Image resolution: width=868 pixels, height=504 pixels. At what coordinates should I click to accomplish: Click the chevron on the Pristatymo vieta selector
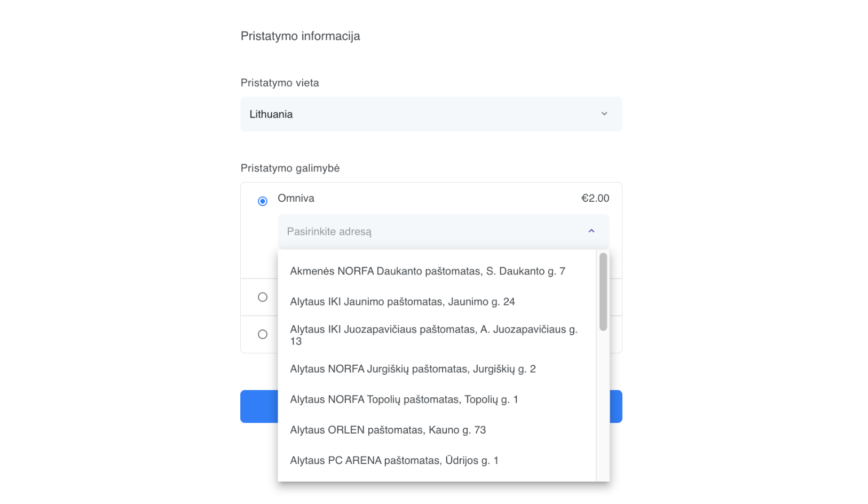tap(604, 114)
